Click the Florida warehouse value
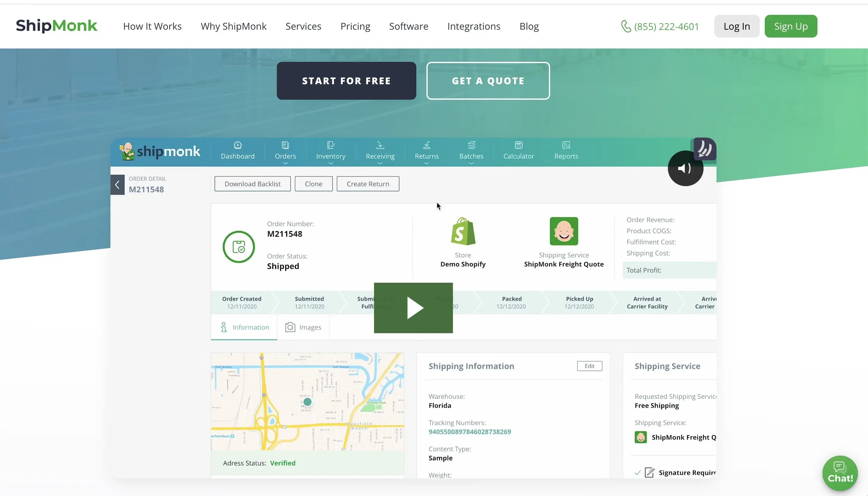The height and width of the screenshot is (496, 868). click(x=440, y=405)
